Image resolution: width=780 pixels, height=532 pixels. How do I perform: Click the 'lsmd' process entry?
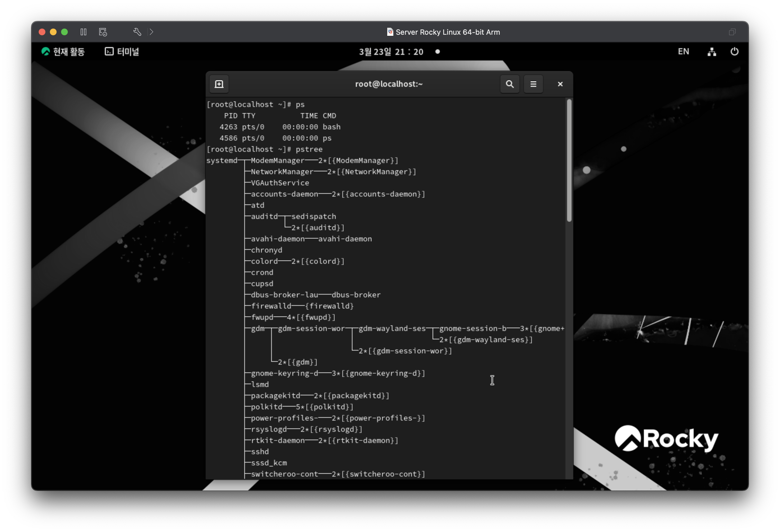pos(260,384)
